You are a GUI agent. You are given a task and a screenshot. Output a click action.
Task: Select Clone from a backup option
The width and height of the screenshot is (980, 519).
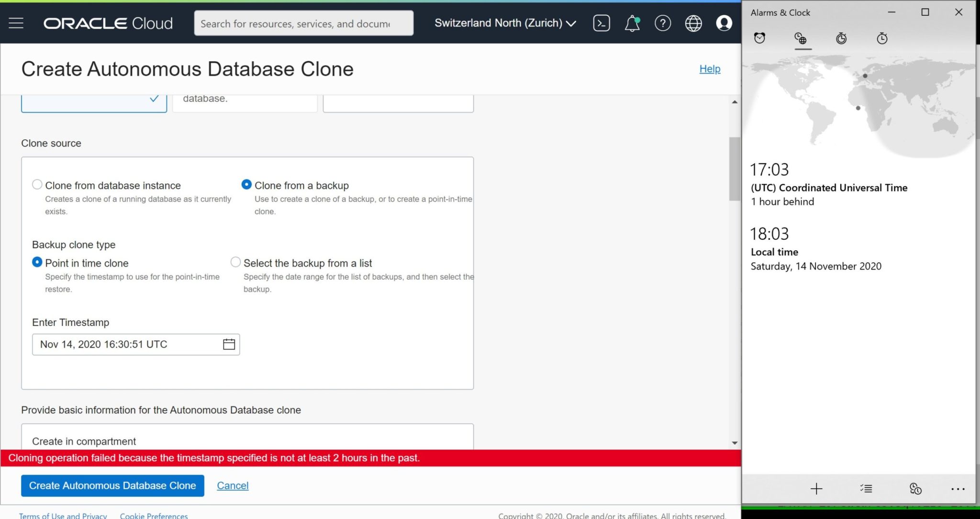246,184
